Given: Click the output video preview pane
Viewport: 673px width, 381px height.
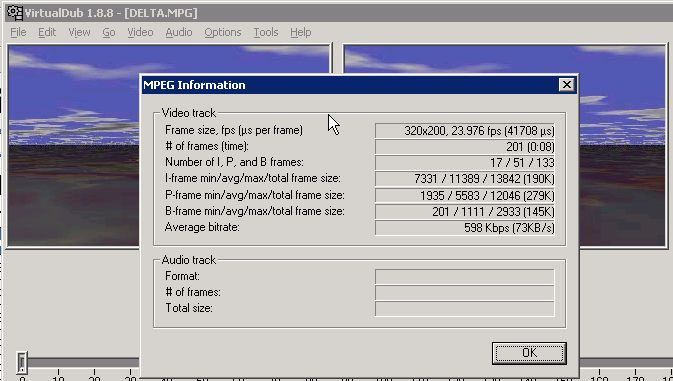Looking at the screenshot, I should tap(622, 146).
